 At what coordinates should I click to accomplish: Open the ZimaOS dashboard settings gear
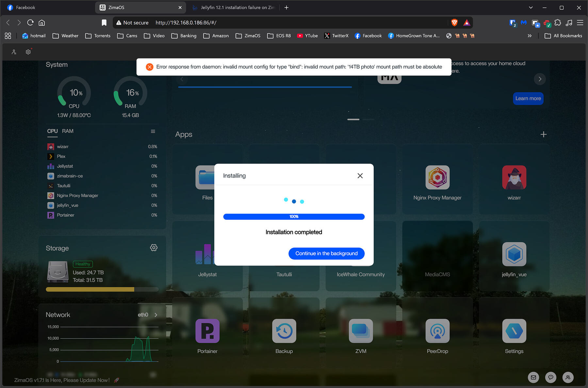28,52
